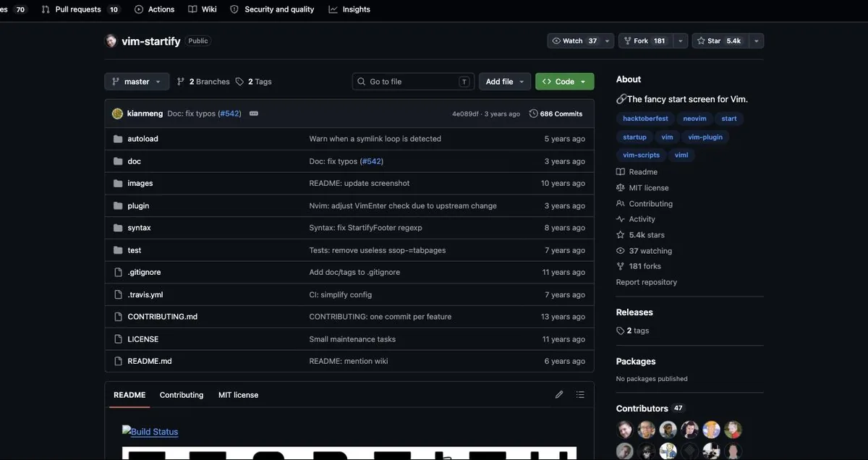Click the vim-plugin topic tag
Viewport: 868px width, 460px height.
[705, 137]
